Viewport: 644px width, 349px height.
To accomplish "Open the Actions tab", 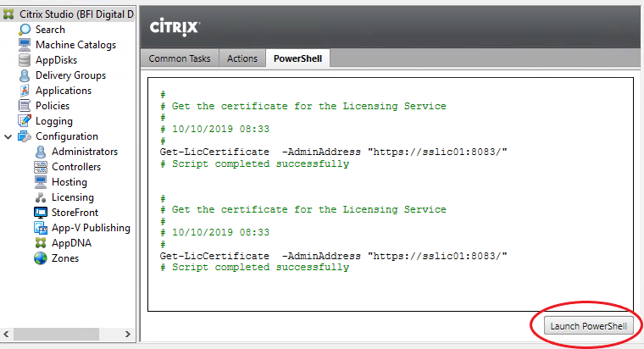I will click(x=242, y=58).
